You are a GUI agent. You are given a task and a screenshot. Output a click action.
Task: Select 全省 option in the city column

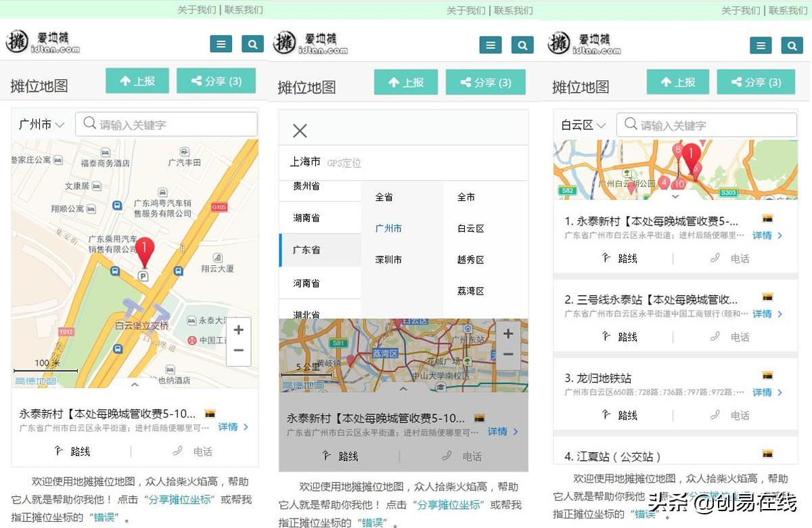click(x=384, y=197)
